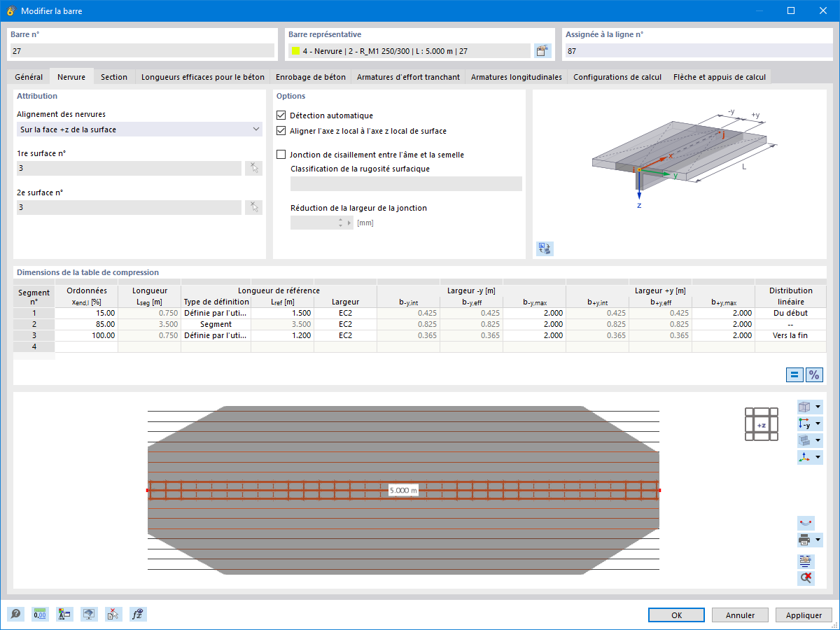The image size is (840, 630).
Task: Toggle Aligner l'axe z local checkbox
Action: (281, 131)
